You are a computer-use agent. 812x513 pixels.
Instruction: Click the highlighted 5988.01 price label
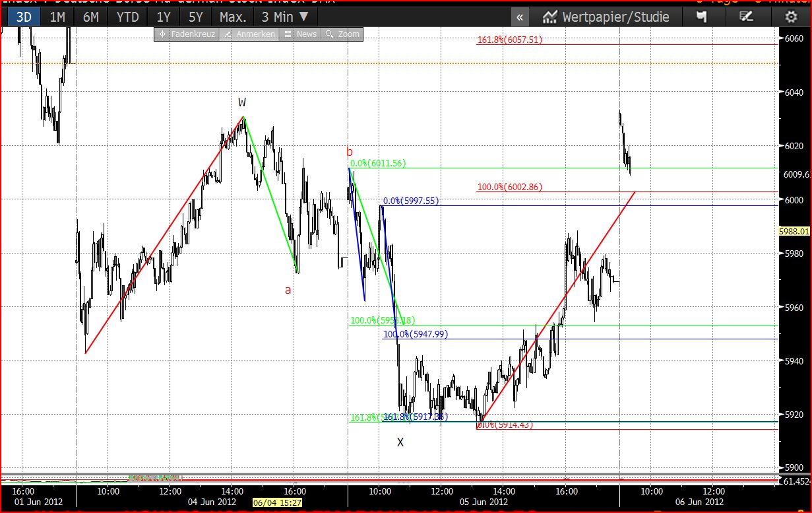[794, 231]
